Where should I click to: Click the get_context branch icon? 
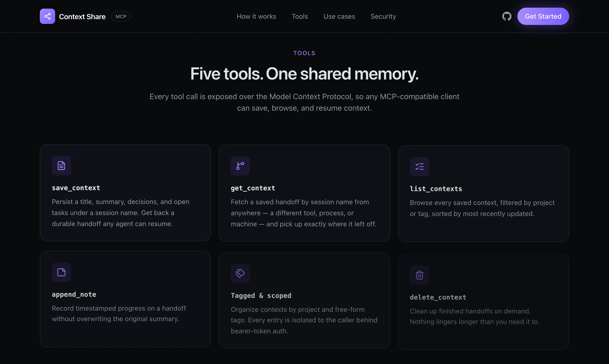point(240,166)
